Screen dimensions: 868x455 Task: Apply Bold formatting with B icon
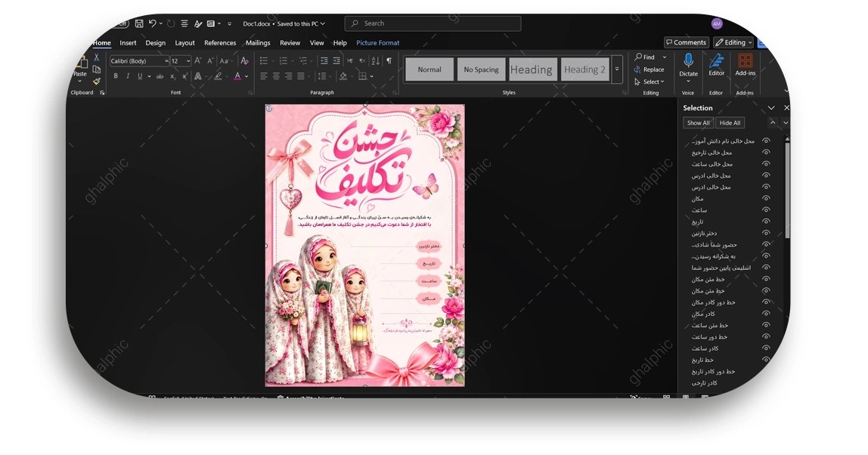(x=116, y=76)
